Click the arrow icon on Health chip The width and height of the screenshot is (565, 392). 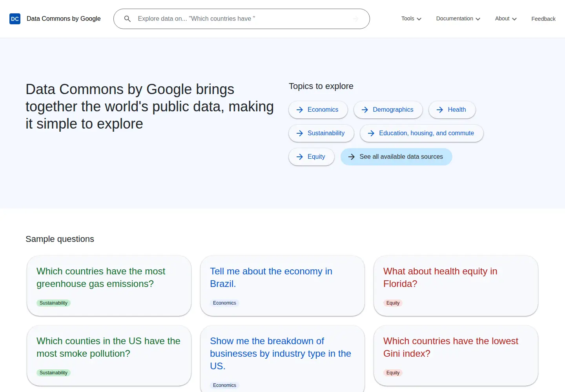coord(440,110)
